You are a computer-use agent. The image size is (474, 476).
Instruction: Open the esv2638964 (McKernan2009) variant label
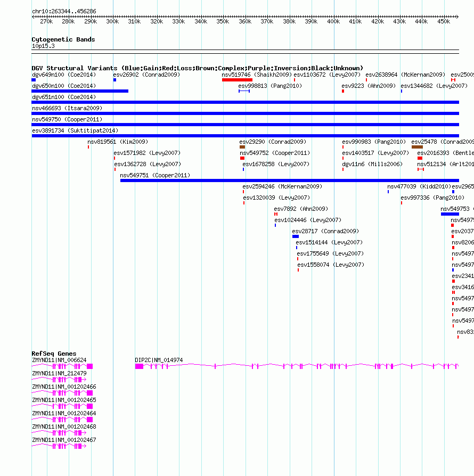[x=405, y=75]
